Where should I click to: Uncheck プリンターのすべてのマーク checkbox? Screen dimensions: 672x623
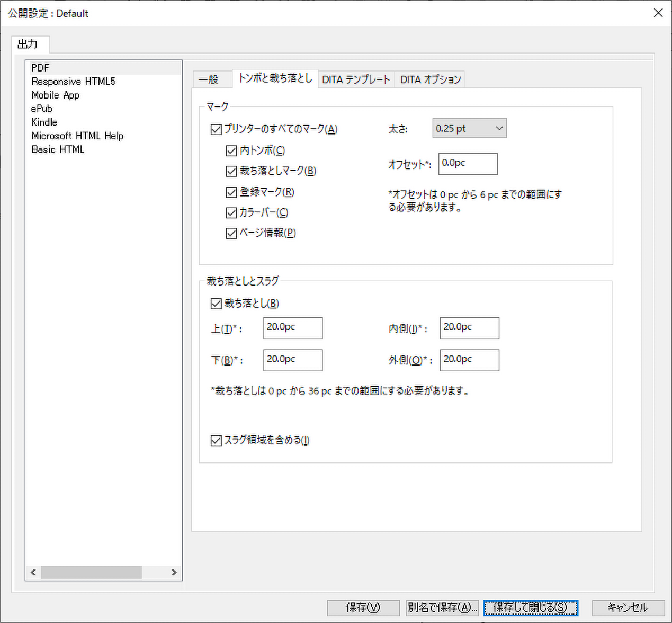tap(216, 130)
